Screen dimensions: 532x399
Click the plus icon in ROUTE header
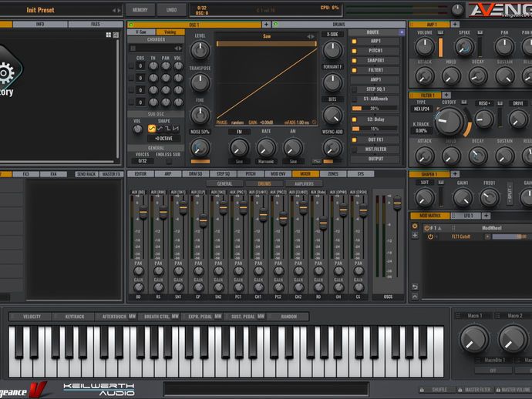click(x=402, y=32)
